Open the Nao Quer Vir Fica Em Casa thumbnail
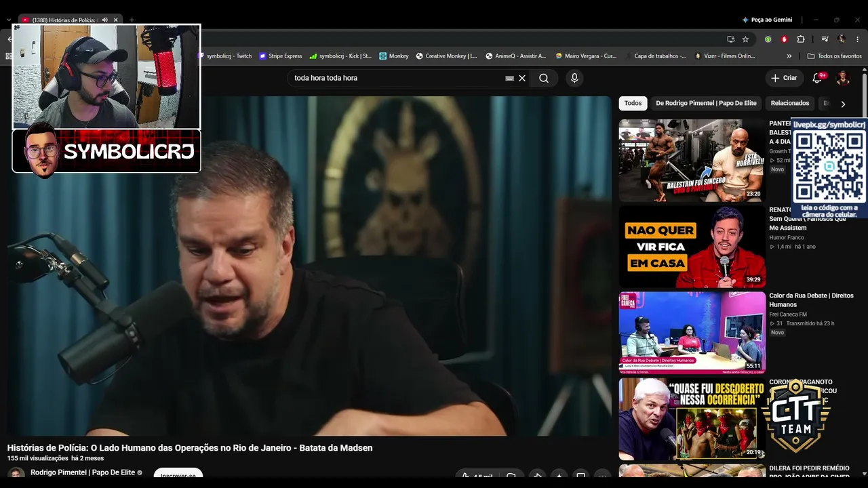 [692, 247]
